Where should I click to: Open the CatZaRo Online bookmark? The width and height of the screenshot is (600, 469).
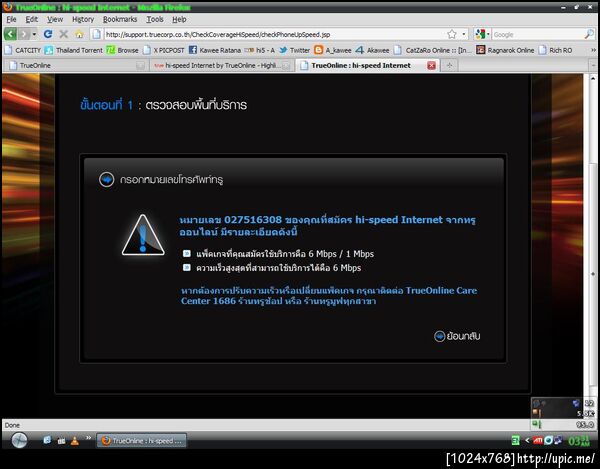[x=433, y=50]
